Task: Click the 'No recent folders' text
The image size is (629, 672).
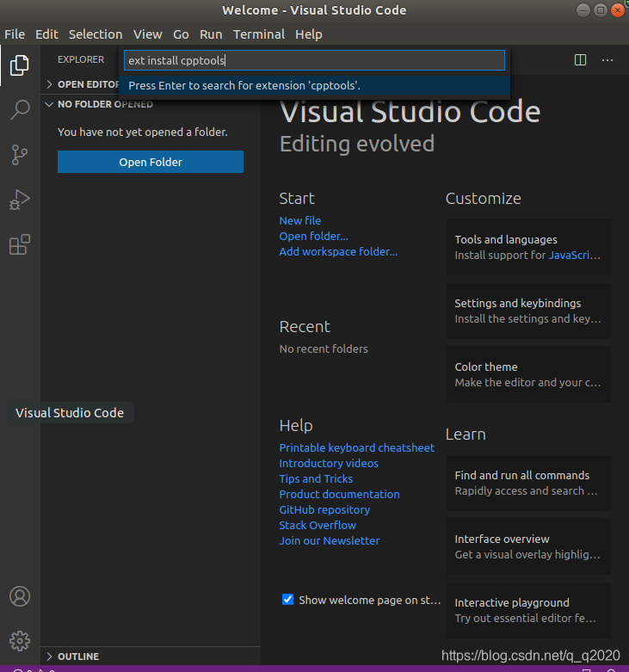Action: tap(324, 348)
